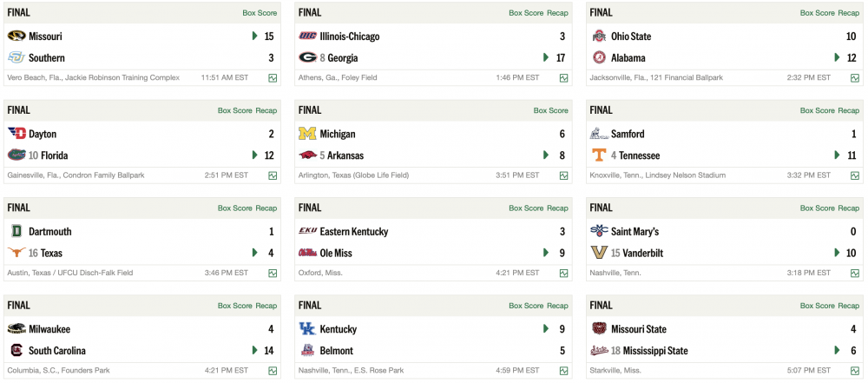This screenshot has width=868, height=383.
Task: Click the Georgia Bulldogs logo
Action: click(x=307, y=58)
